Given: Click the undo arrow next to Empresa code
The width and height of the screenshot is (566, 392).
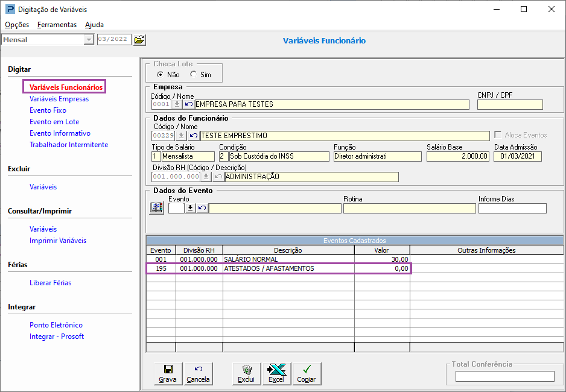Looking at the screenshot, I should [x=188, y=104].
